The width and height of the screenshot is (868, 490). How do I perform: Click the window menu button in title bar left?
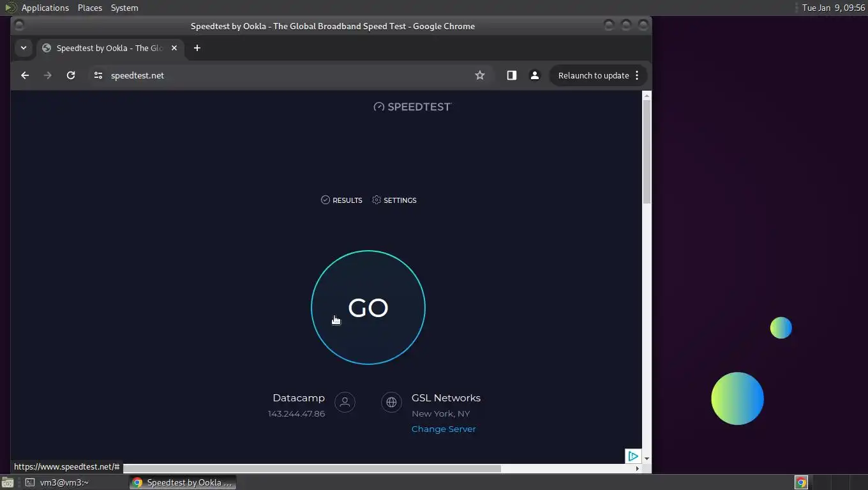tap(19, 26)
